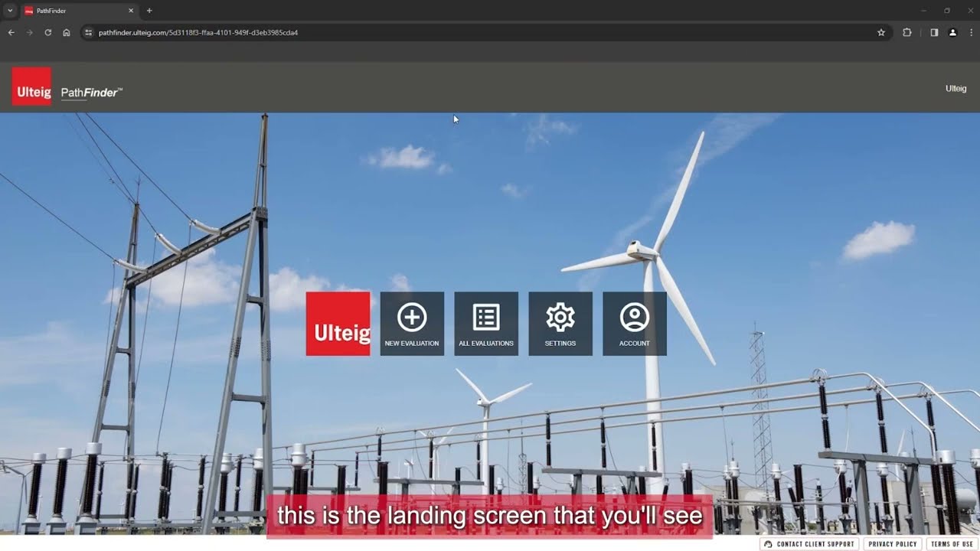Open the Ulteig user menu at top right
980x551 pixels.
click(955, 89)
